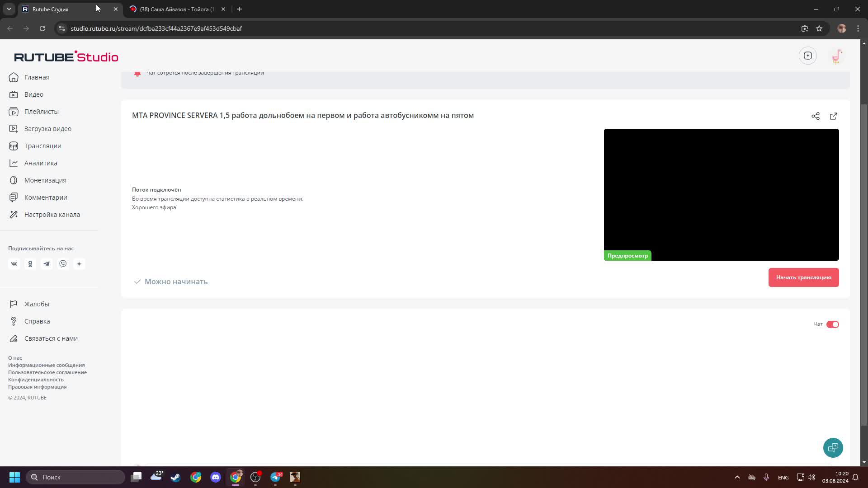Viewport: 868px width, 488px height.
Task: Open the Odnoklassniki social link icon
Action: 30,264
